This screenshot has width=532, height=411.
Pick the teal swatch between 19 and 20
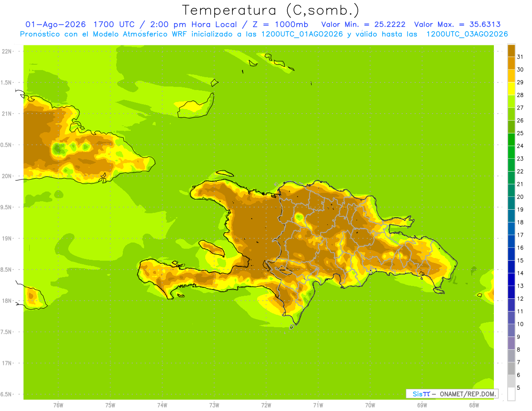(511, 203)
